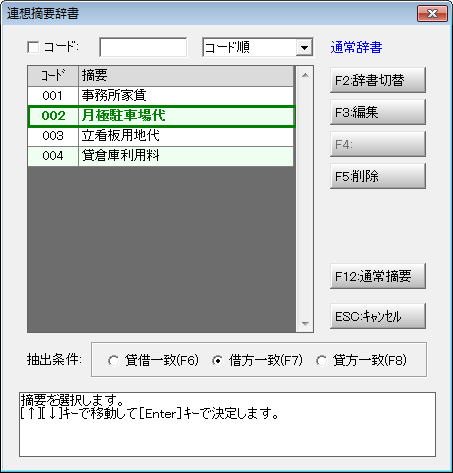This screenshot has height=473, width=453.
Task: Open the コード順 sort dropdown
Action: coord(304,47)
